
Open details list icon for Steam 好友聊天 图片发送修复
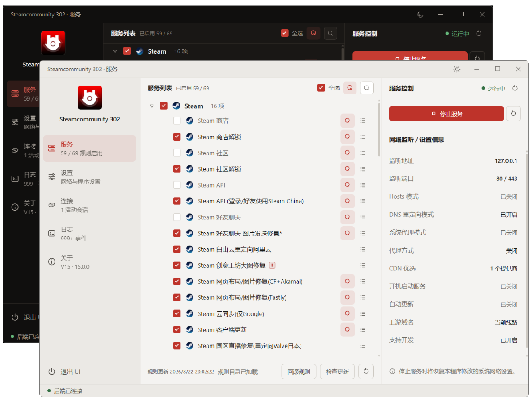tap(363, 233)
